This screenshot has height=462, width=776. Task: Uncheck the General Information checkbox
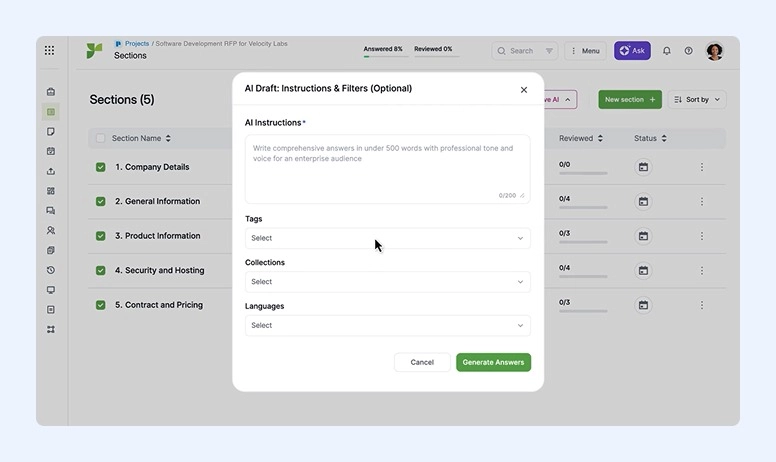pyautogui.click(x=100, y=201)
